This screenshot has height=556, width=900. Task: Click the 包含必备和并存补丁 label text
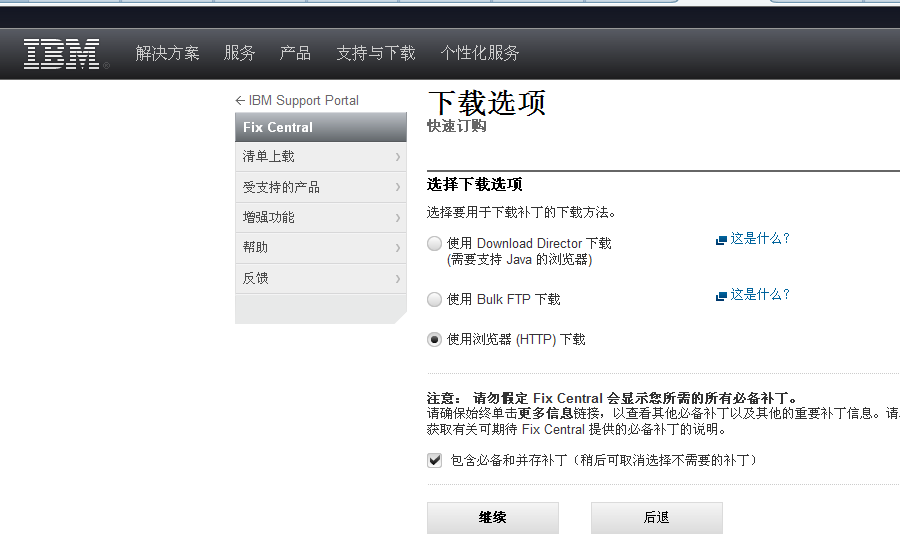coord(604,460)
